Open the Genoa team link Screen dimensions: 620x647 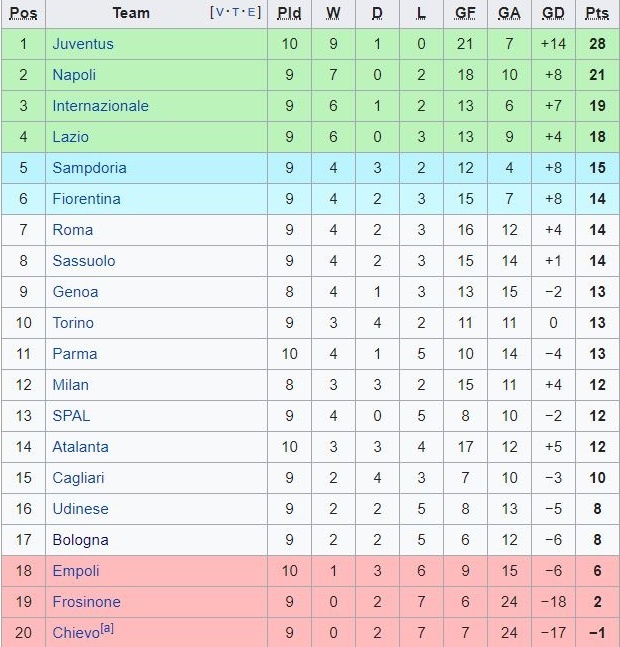click(x=75, y=292)
